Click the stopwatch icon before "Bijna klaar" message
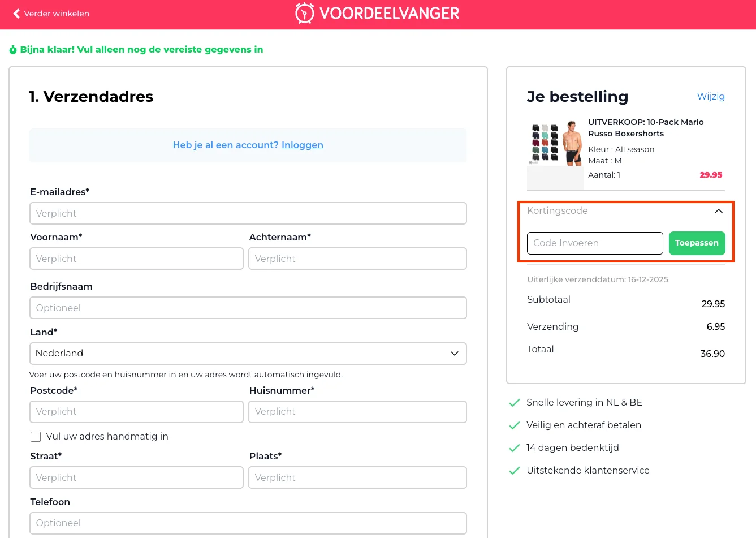Viewport: 756px width, 538px height. pos(12,49)
